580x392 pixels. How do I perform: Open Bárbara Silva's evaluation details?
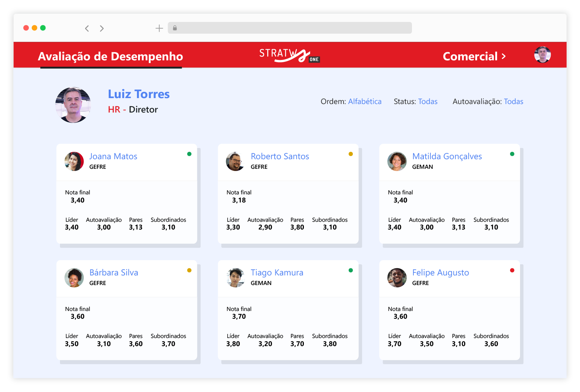[114, 272]
